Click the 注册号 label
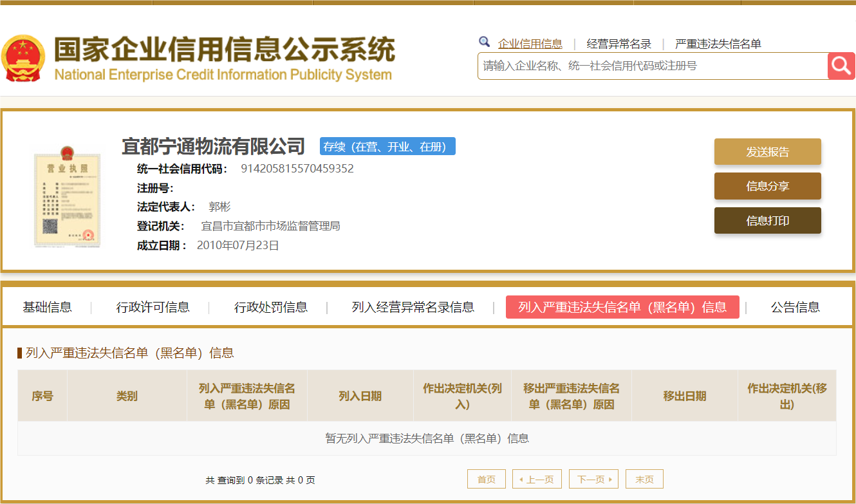 click(155, 188)
